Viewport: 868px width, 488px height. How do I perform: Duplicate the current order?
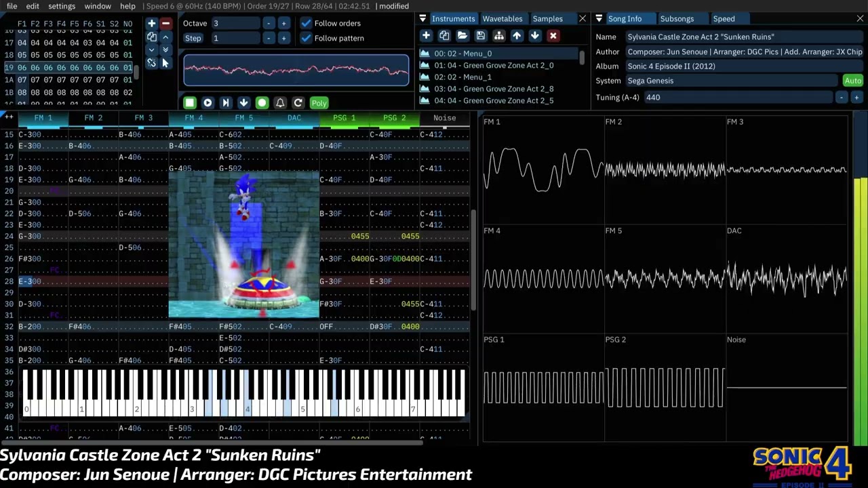(x=152, y=37)
